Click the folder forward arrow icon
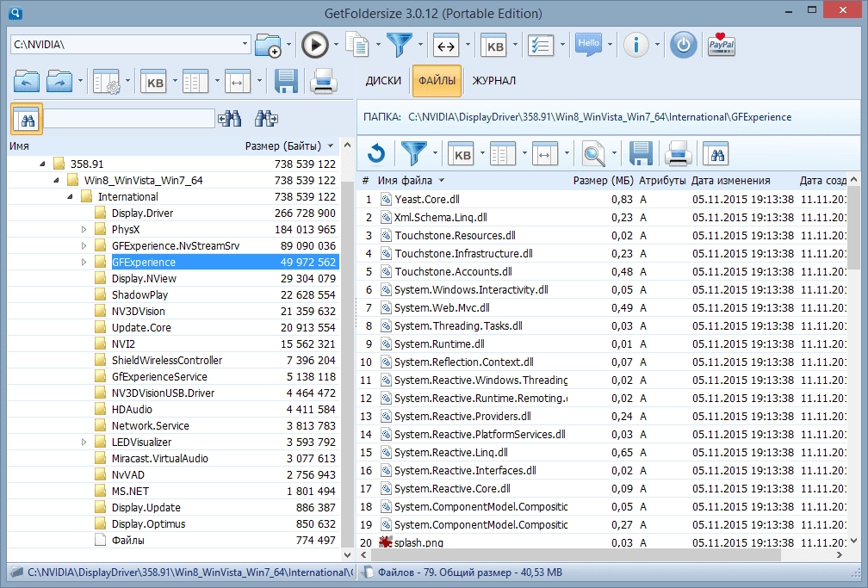The width and height of the screenshot is (868, 588). 59,82
